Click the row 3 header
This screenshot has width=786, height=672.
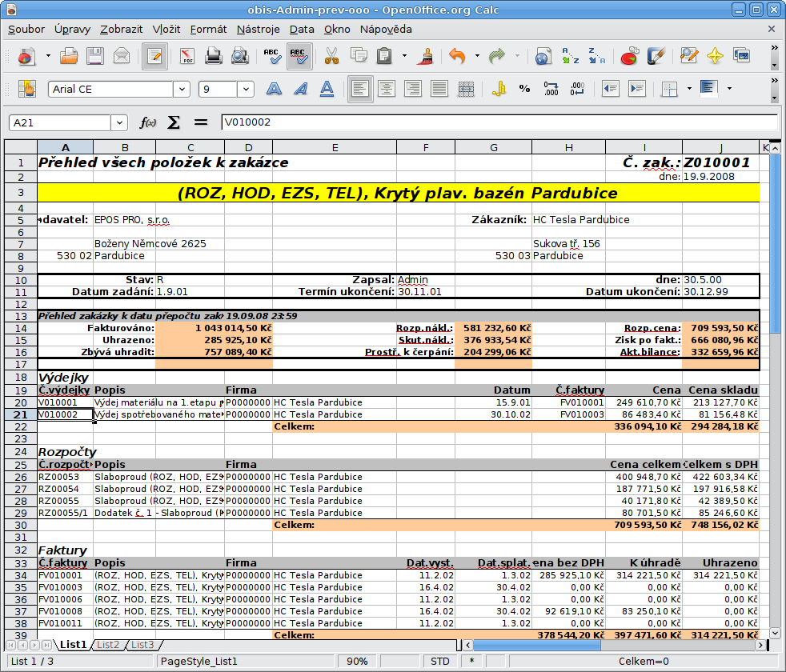click(x=20, y=193)
